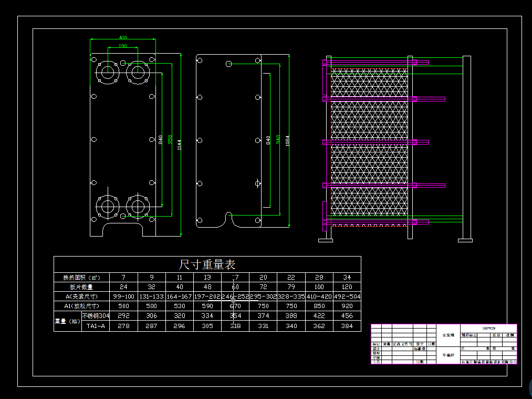Select the bottom-right flange port circle
The width and height of the screenshot is (532, 399).
(x=138, y=206)
